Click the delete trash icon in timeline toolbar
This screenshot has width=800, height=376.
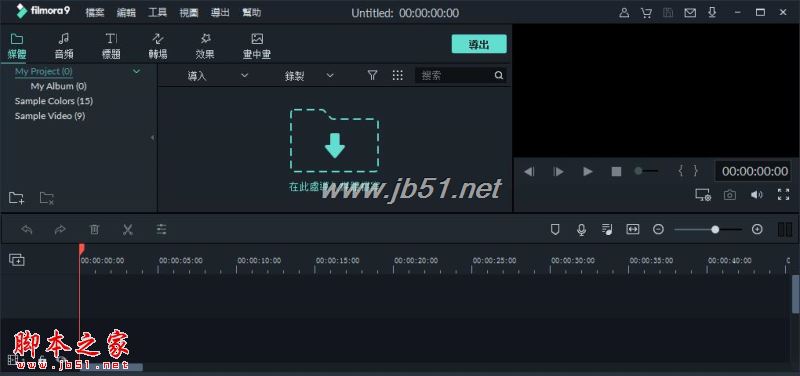(x=94, y=230)
